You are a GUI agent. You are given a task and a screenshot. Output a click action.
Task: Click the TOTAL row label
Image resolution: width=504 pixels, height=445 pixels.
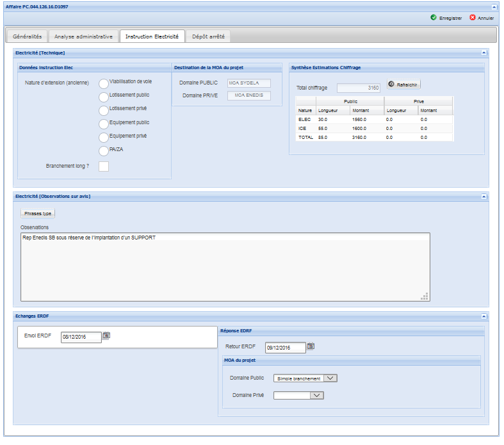click(x=305, y=138)
